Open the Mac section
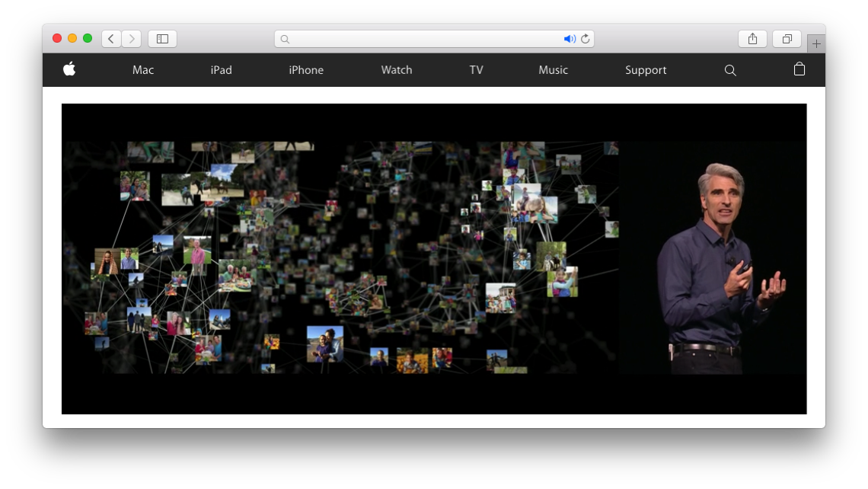The height and width of the screenshot is (489, 868). pos(143,70)
